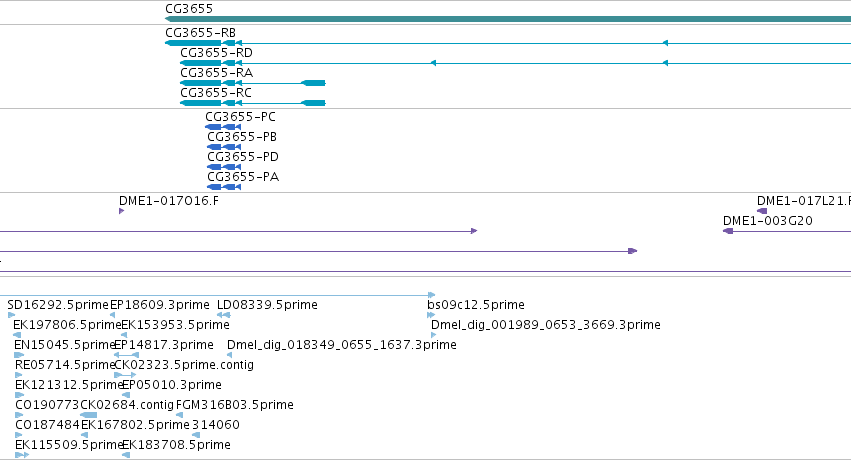Image resolution: width=851 pixels, height=460 pixels.
Task: Select the SD16292.5prime EST label
Action: [x=58, y=305]
